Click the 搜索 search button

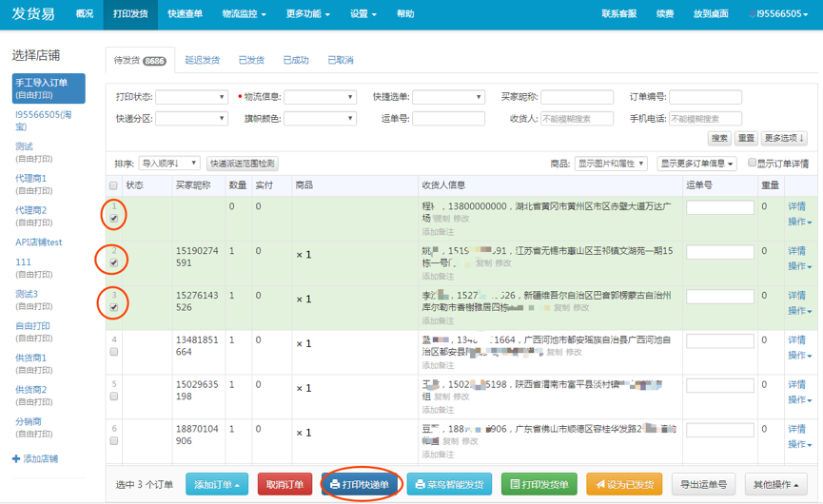(x=719, y=138)
